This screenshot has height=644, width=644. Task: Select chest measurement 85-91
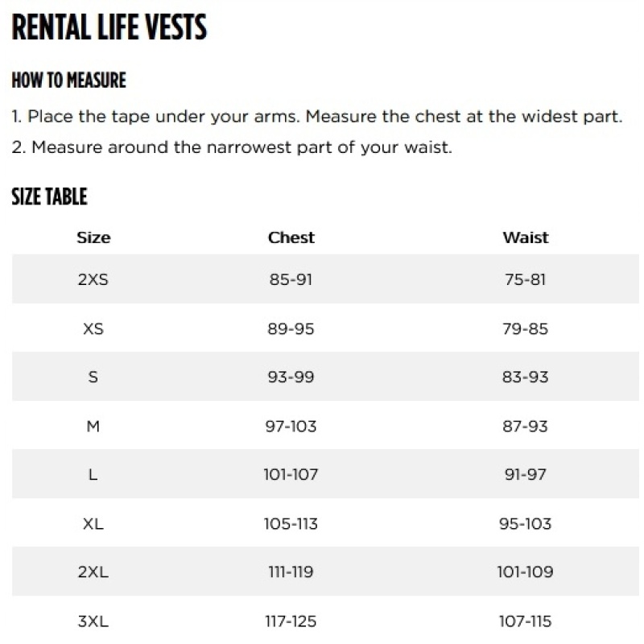click(x=291, y=279)
